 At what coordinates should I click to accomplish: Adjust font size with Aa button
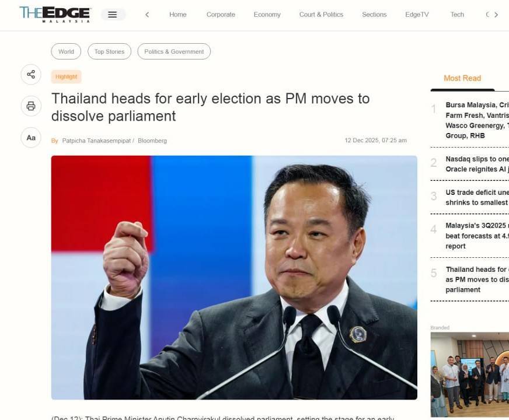click(31, 138)
